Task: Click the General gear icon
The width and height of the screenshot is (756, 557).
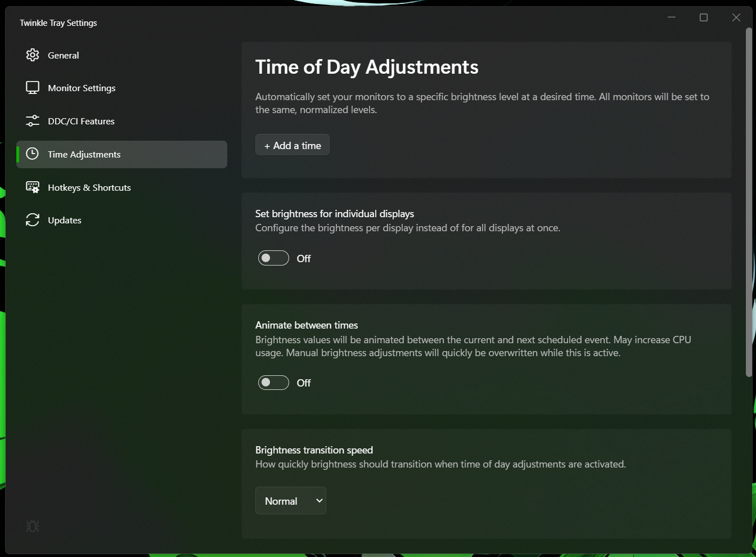Action: pos(33,55)
